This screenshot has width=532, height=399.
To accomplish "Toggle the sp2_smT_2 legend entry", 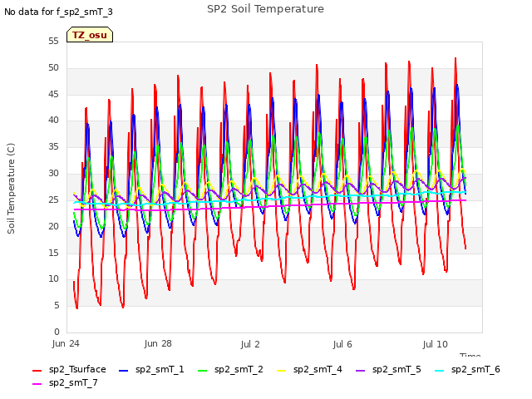I will [230, 369].
